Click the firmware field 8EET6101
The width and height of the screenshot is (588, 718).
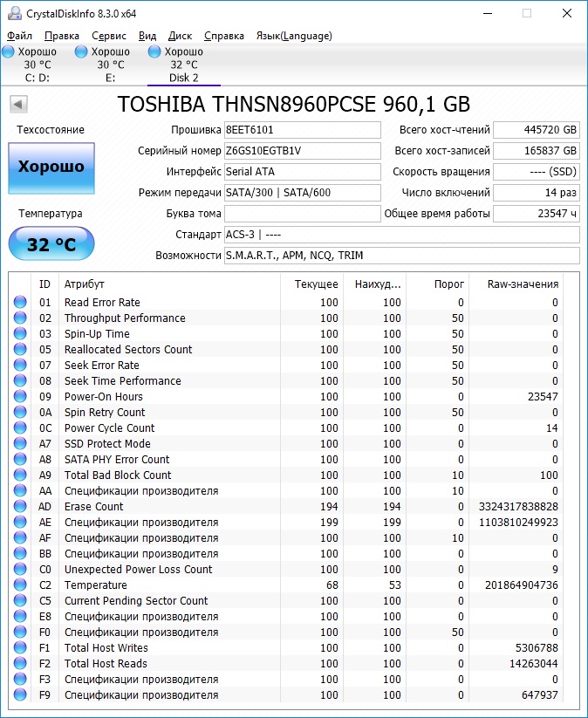(302, 130)
